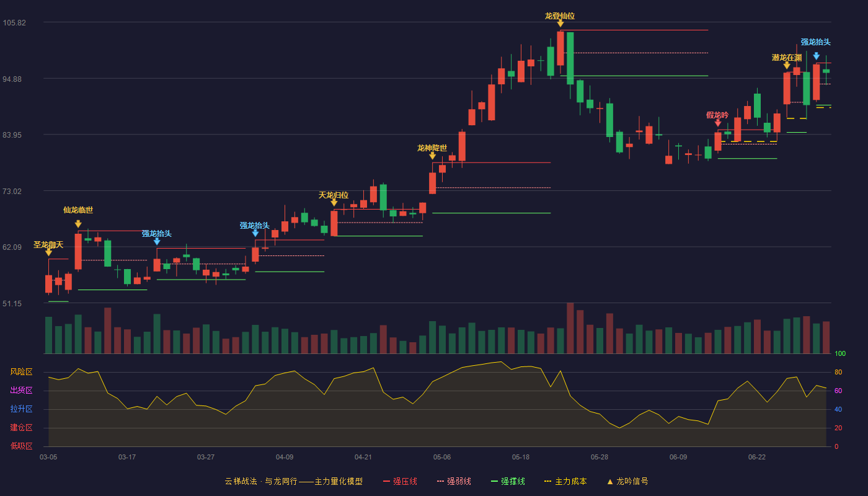The width and height of the screenshot is (868, 496).
Task: Toggle the 主力成本 legend item
Action: (565, 481)
